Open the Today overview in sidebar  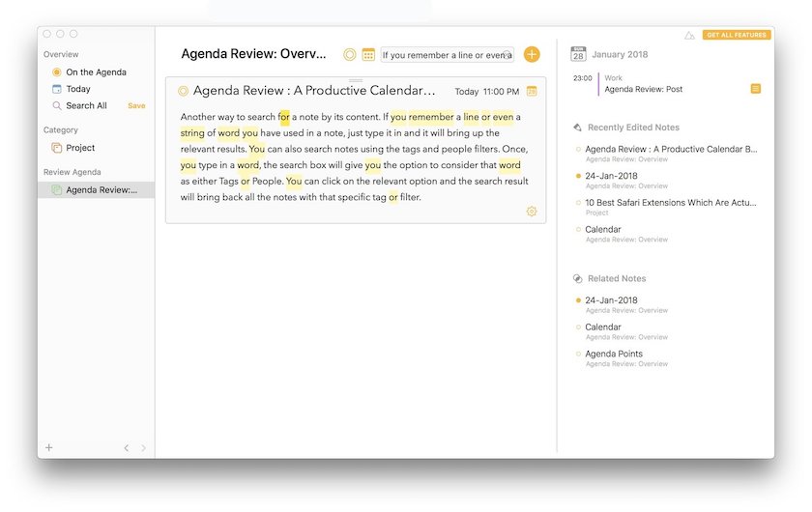[77, 89]
